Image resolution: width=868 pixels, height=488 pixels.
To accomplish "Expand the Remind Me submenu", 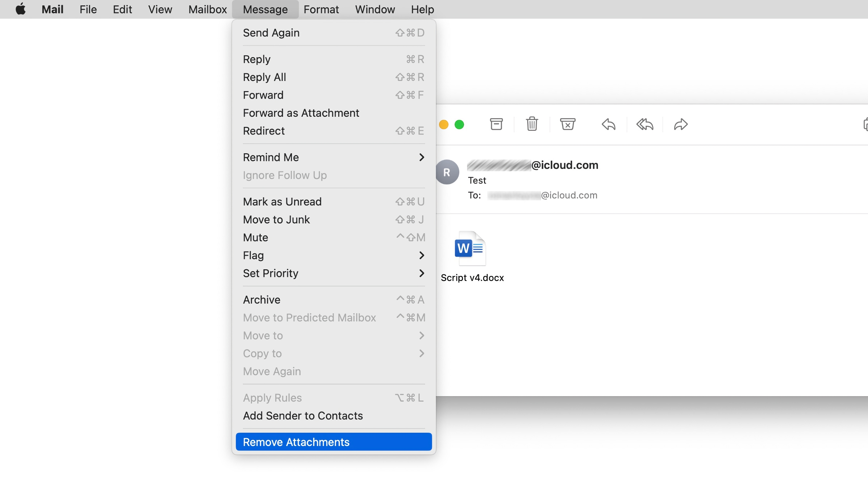I will coord(271,157).
